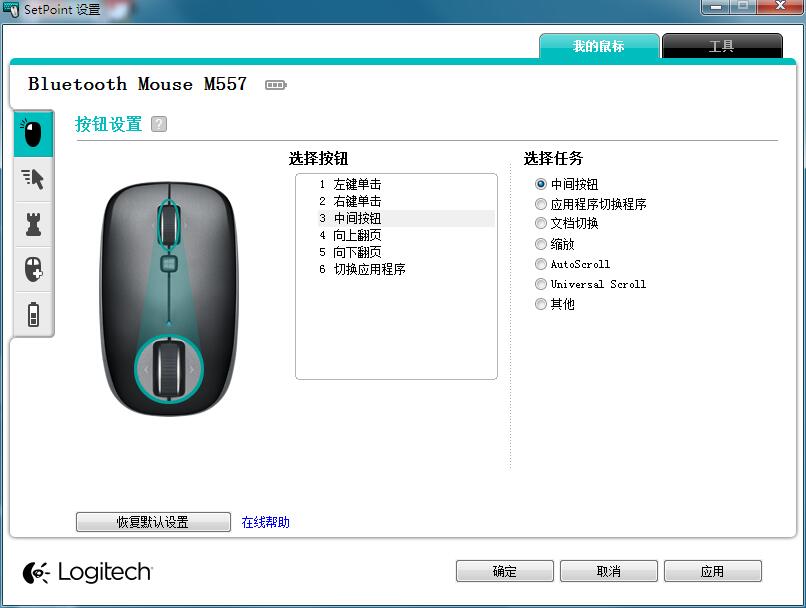The image size is (806, 608).
Task: Switch to the 工具 tab
Action: pyautogui.click(x=722, y=46)
